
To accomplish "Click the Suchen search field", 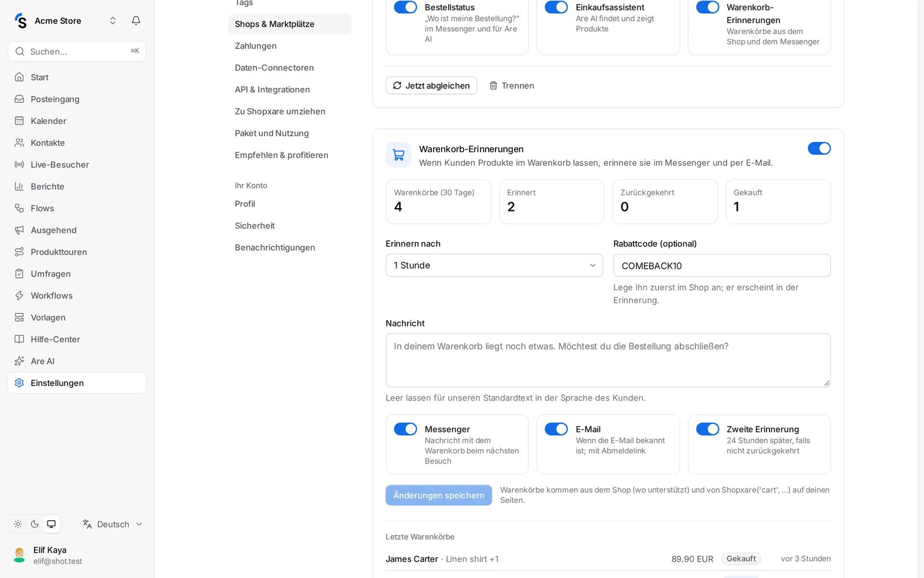I will 77,51.
